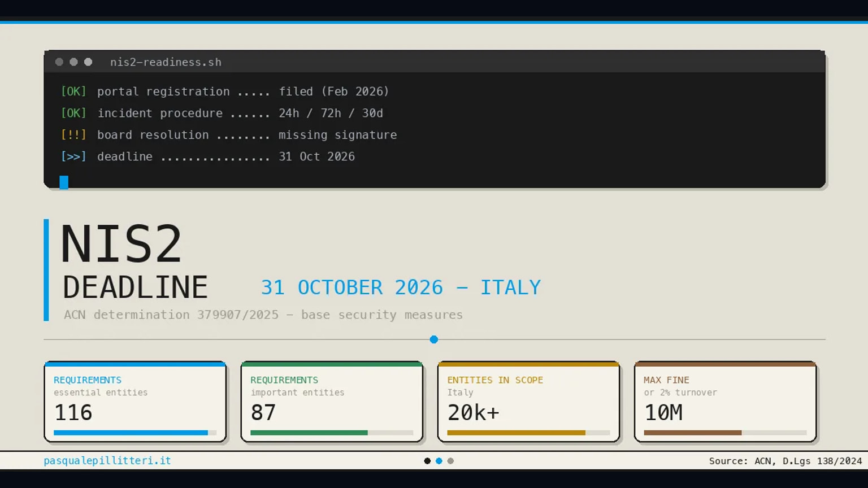Click the DEADLINE heading word
The image size is (868, 488).
tap(135, 287)
